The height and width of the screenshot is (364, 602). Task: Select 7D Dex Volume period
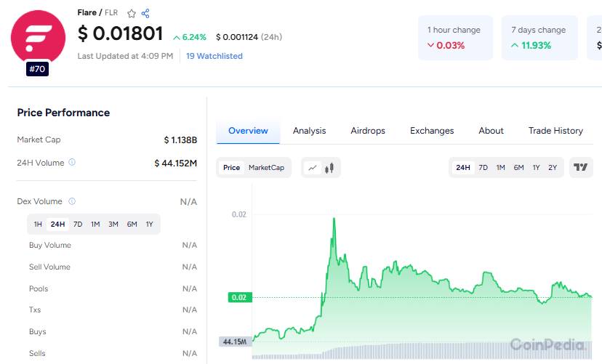click(78, 224)
